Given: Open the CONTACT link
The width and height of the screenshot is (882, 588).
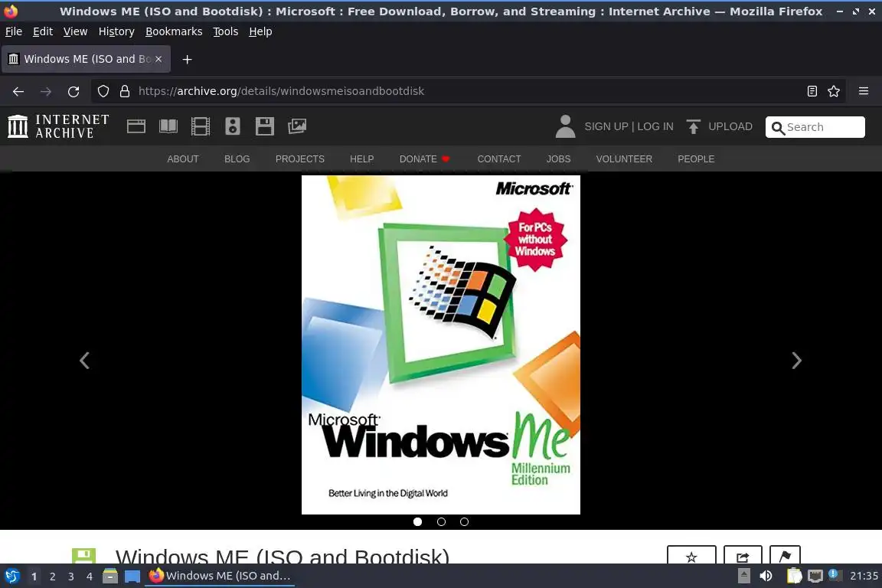Looking at the screenshot, I should click(499, 159).
